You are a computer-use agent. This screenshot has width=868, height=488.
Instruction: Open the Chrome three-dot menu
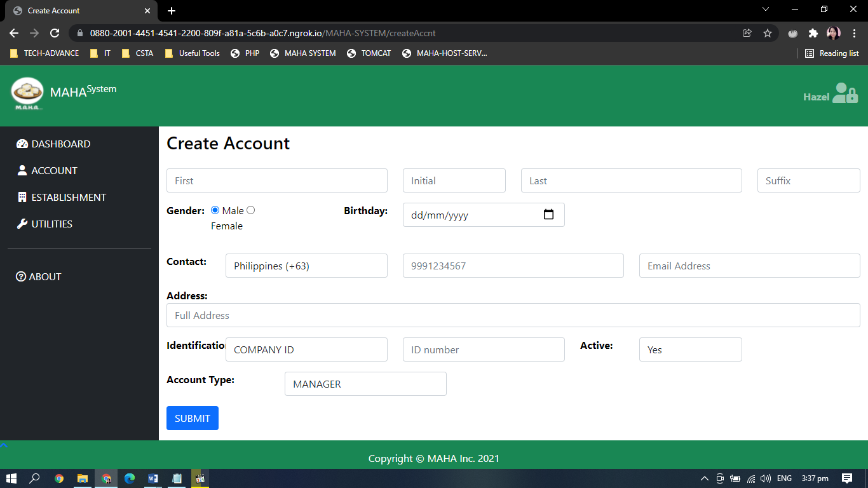(x=854, y=33)
